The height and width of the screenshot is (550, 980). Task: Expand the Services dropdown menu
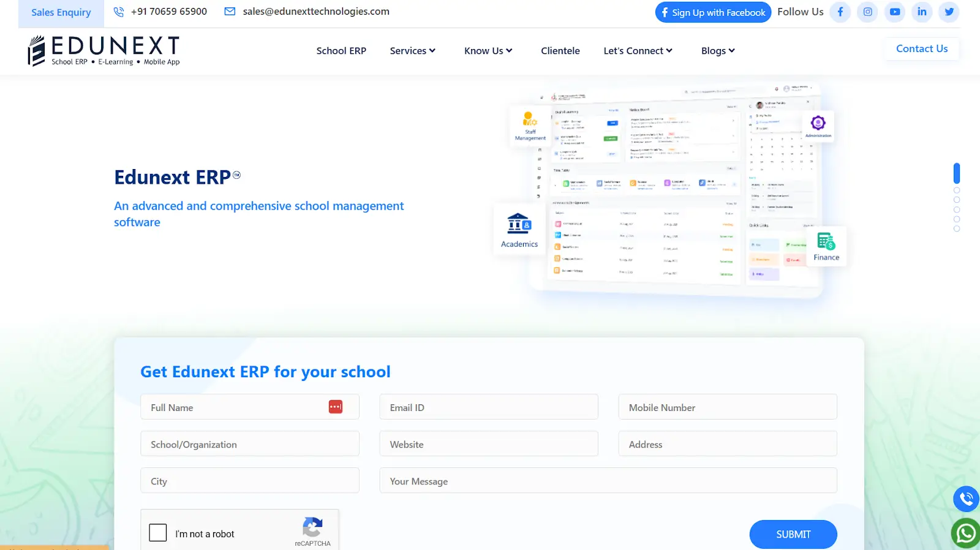(413, 51)
